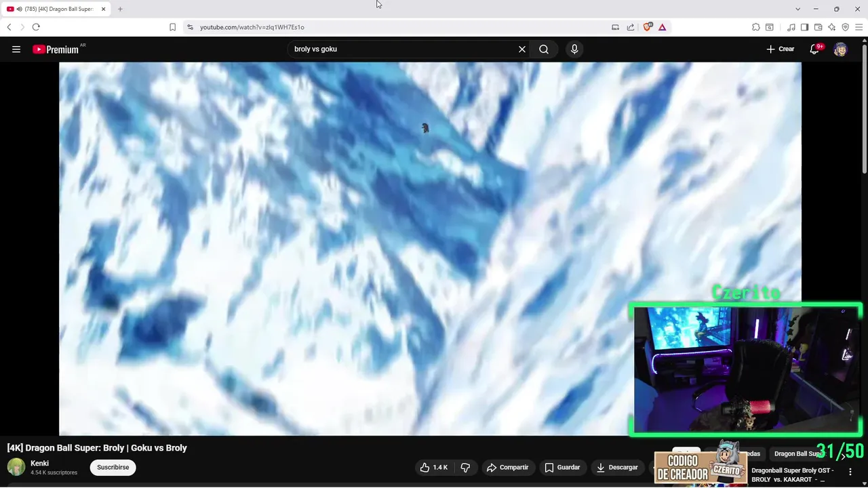The width and height of the screenshot is (868, 488).
Task: Open Brave Rewards triangle icon
Action: pos(662,27)
